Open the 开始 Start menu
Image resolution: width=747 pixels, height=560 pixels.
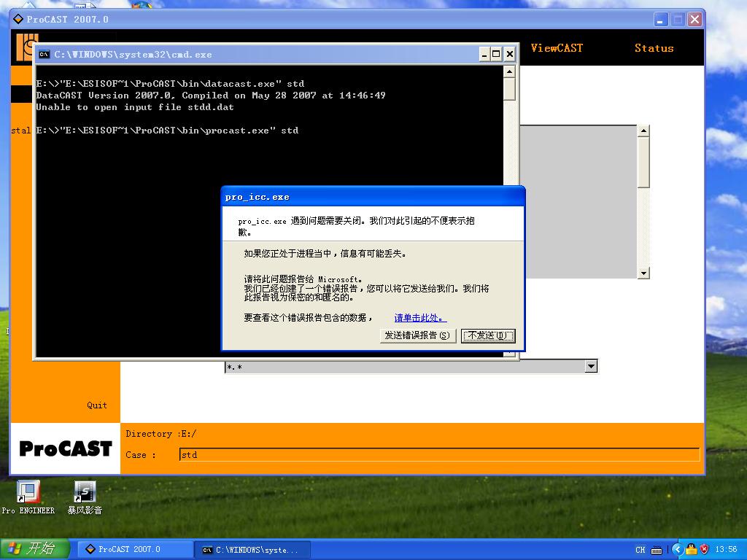click(36, 549)
